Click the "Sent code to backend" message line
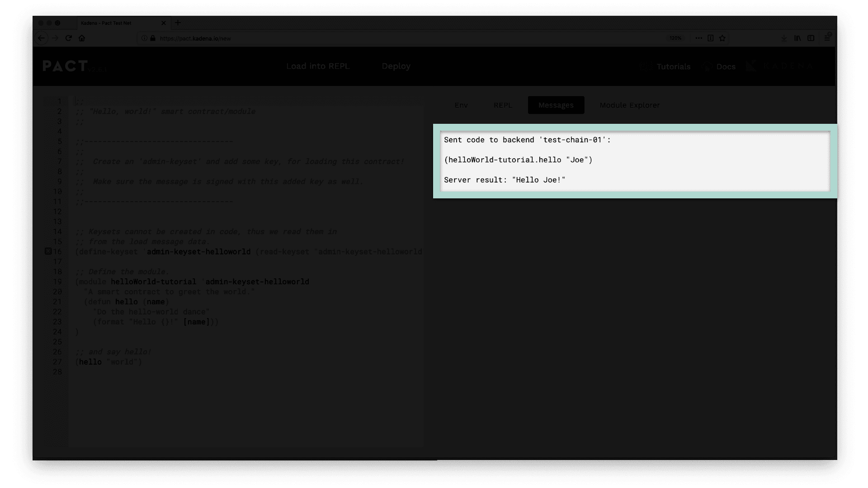Image resolution: width=868 pixels, height=488 pixels. pos(527,140)
